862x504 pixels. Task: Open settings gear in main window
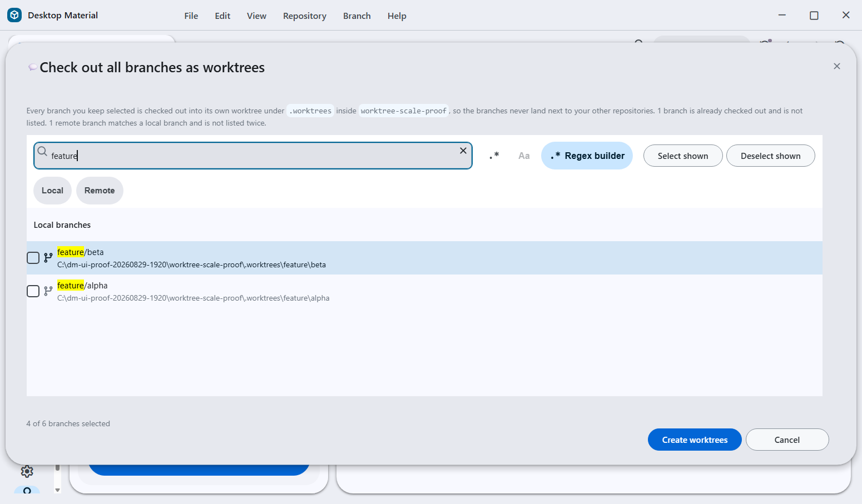click(x=27, y=472)
